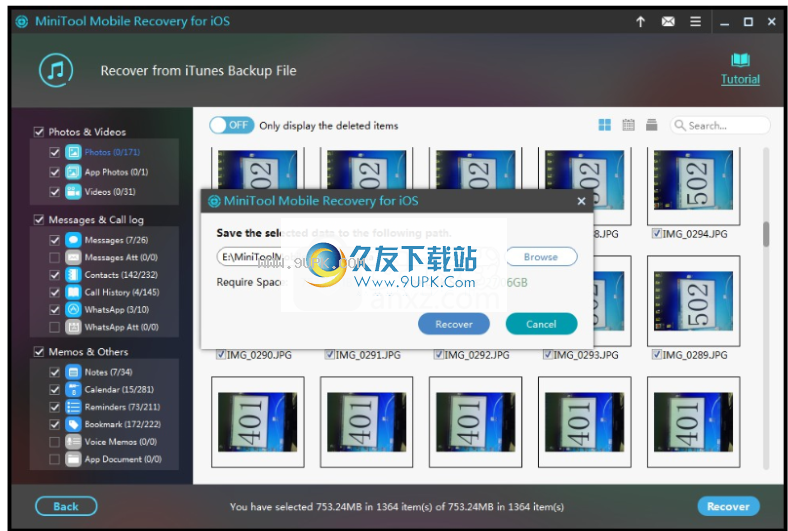Click the WhatsApp icon
The width and height of the screenshot is (788, 531).
click(73, 309)
